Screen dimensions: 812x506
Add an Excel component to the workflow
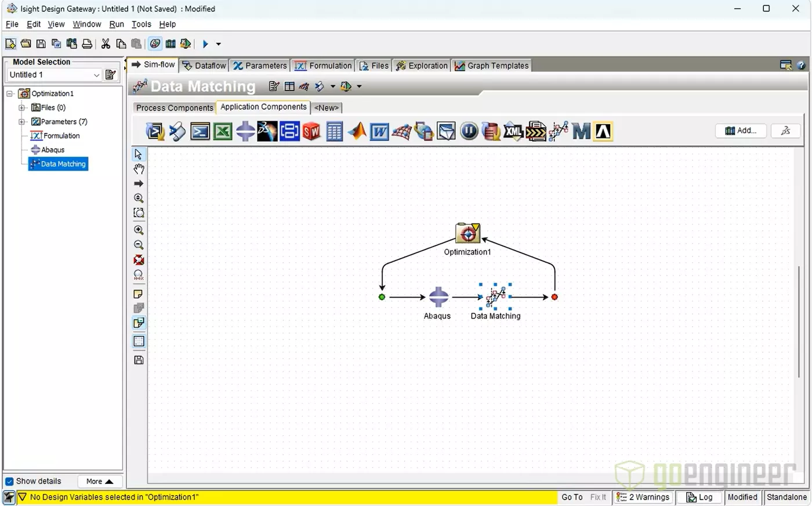click(223, 131)
